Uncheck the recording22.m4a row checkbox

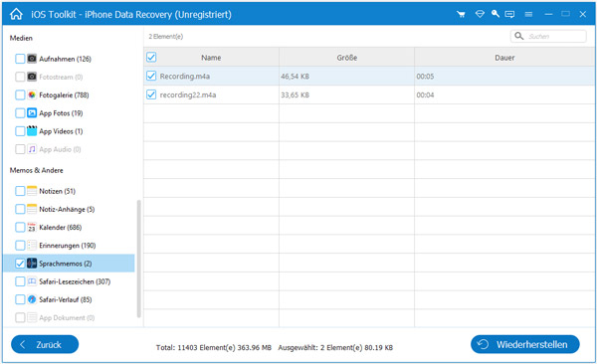pyautogui.click(x=151, y=94)
